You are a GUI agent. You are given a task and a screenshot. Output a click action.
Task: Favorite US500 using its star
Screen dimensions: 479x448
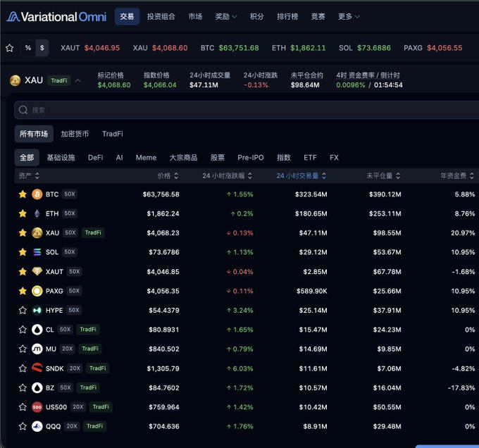tap(23, 406)
